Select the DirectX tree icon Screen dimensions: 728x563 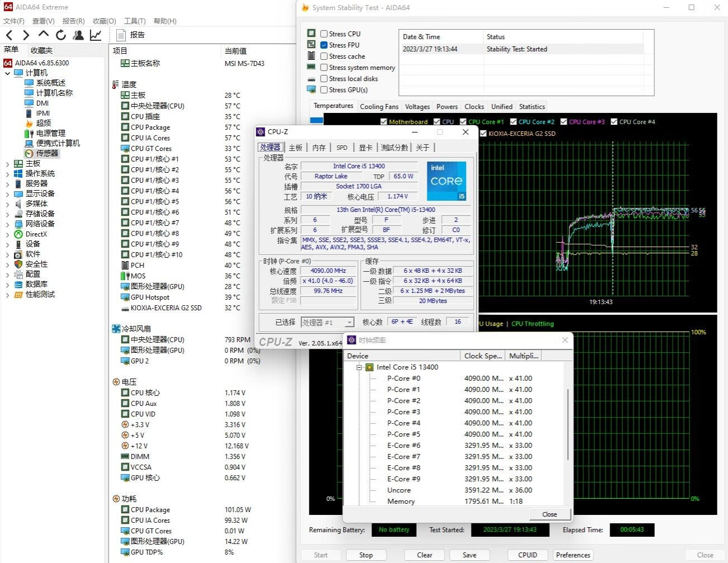(x=18, y=234)
